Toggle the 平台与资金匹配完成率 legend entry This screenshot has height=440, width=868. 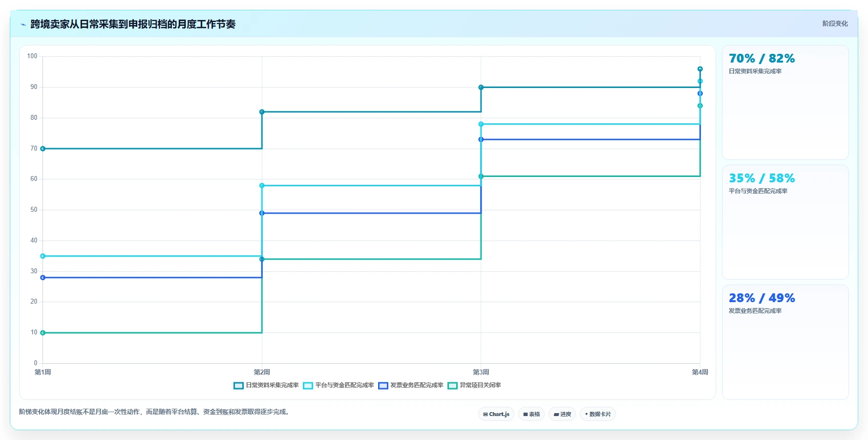[339, 385]
